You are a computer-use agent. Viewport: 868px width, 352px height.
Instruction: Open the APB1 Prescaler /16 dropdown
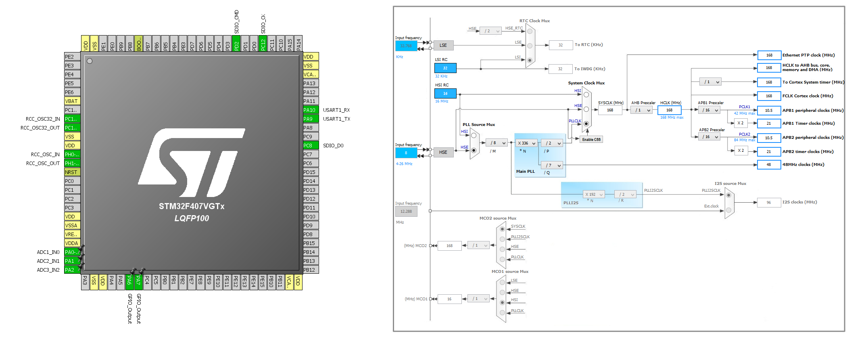709,110
